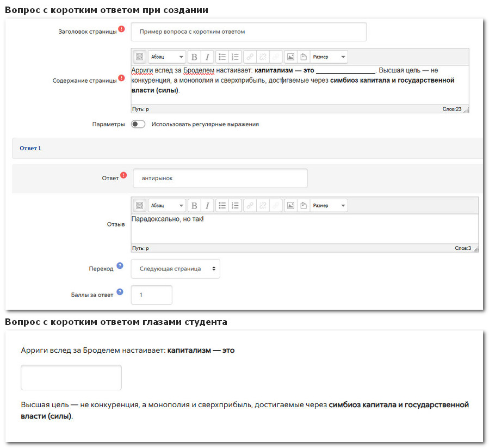Insert image in page content editor
489x448 pixels.
pyautogui.click(x=290, y=57)
